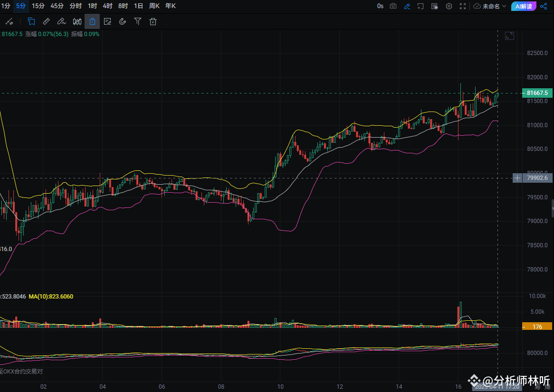
Task: Select the 周K interval
Action: (x=154, y=6)
